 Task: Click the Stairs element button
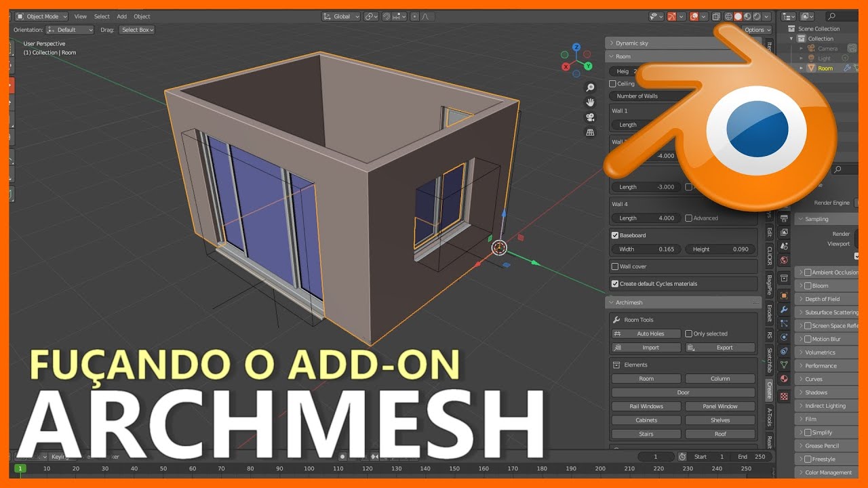[x=646, y=434]
